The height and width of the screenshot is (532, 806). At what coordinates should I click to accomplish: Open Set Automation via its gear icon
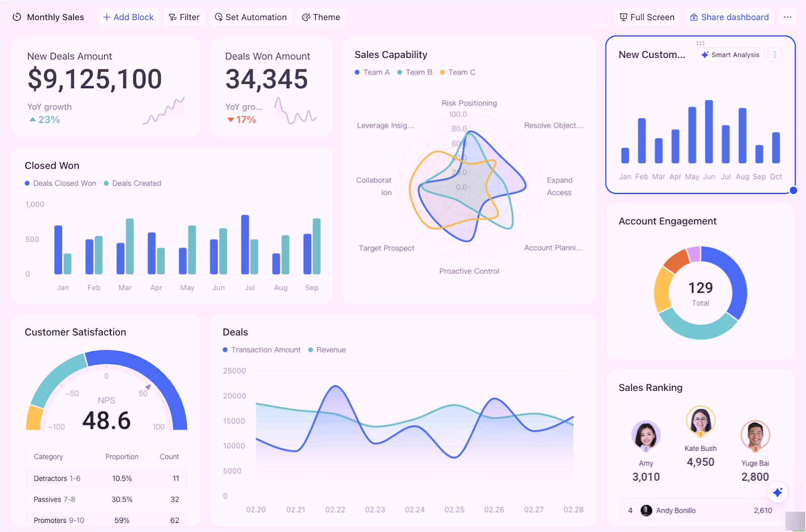[219, 17]
